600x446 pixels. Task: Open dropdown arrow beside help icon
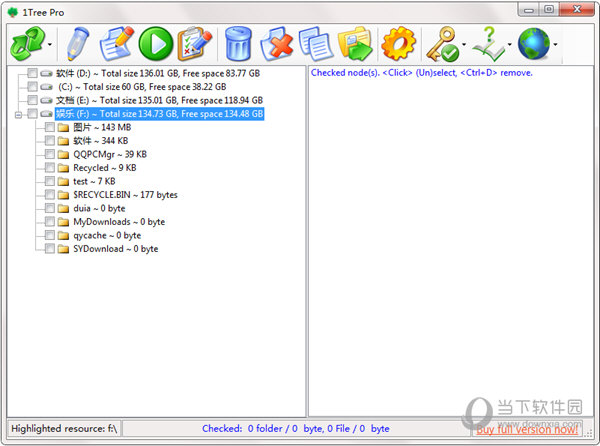tap(510, 44)
